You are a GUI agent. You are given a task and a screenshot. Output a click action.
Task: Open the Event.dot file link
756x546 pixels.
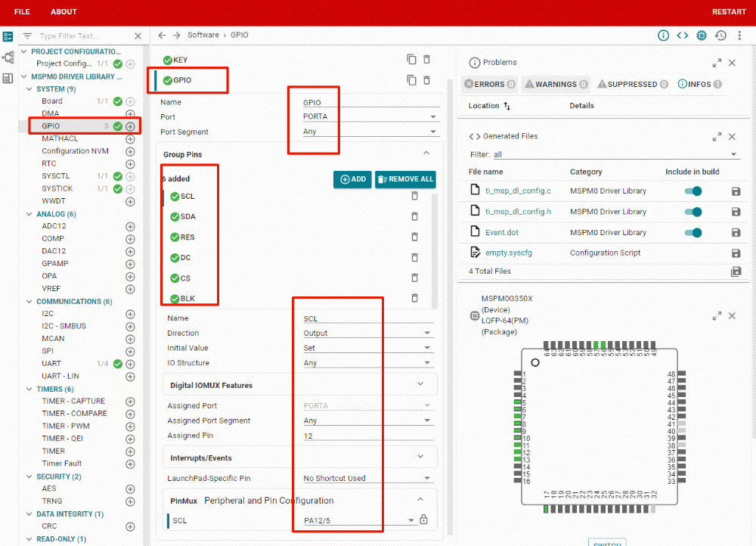(501, 232)
